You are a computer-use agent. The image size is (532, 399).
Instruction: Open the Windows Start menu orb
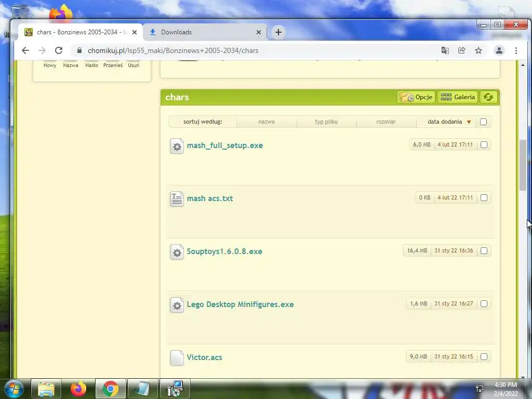(x=14, y=389)
